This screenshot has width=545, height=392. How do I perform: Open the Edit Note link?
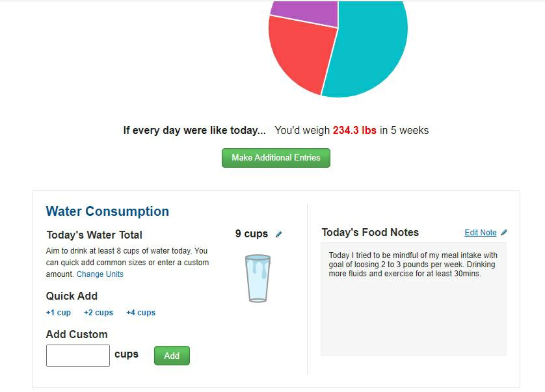point(481,233)
